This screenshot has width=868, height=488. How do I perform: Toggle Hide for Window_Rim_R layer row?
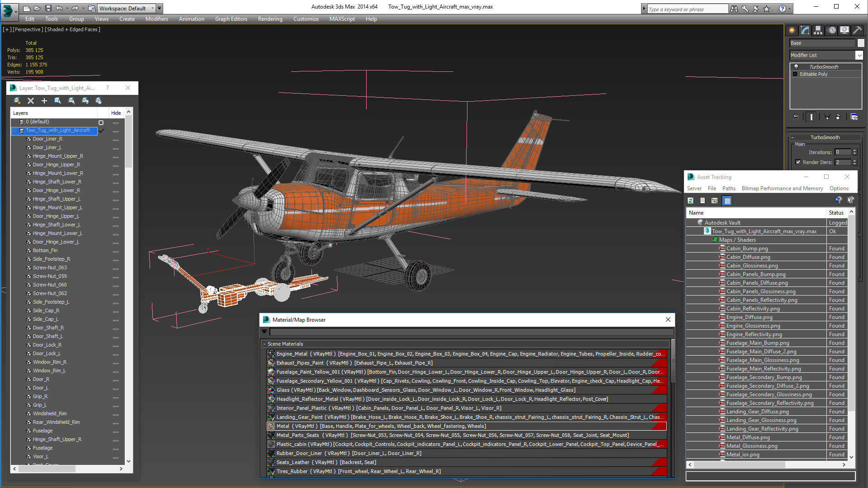[116, 363]
